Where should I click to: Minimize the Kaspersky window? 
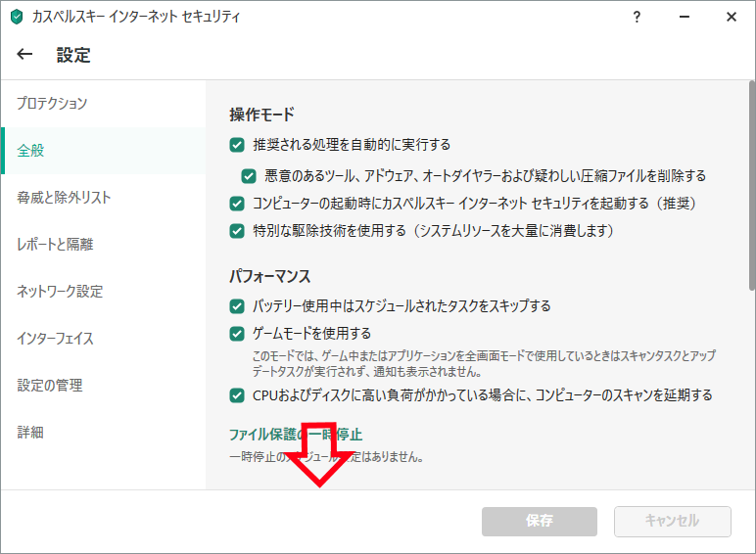(684, 17)
